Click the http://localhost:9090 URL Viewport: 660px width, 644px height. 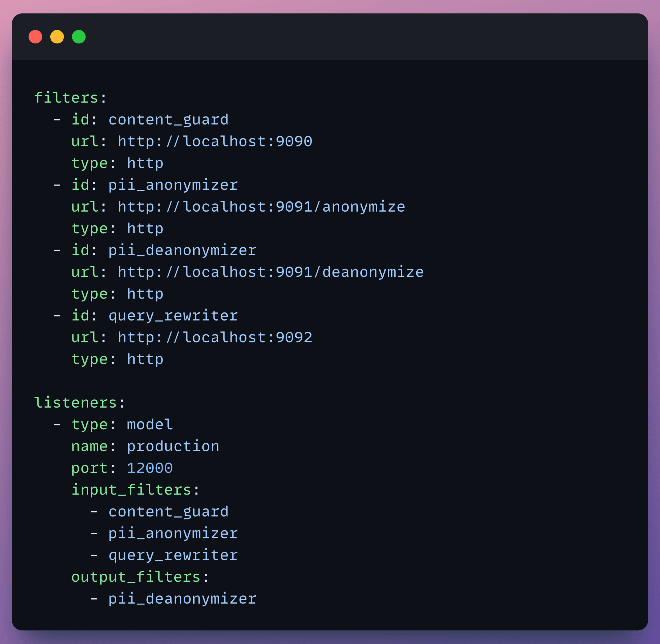point(215,141)
